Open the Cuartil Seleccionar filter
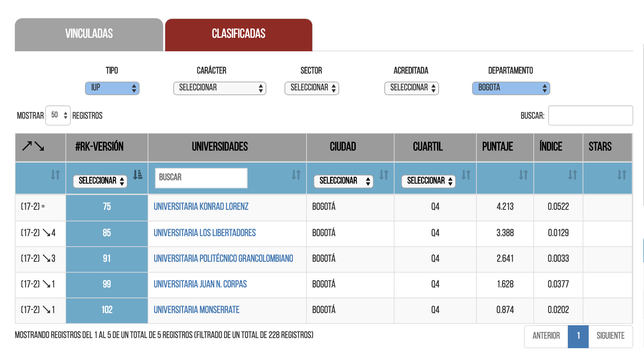The image size is (644, 361). point(429,181)
